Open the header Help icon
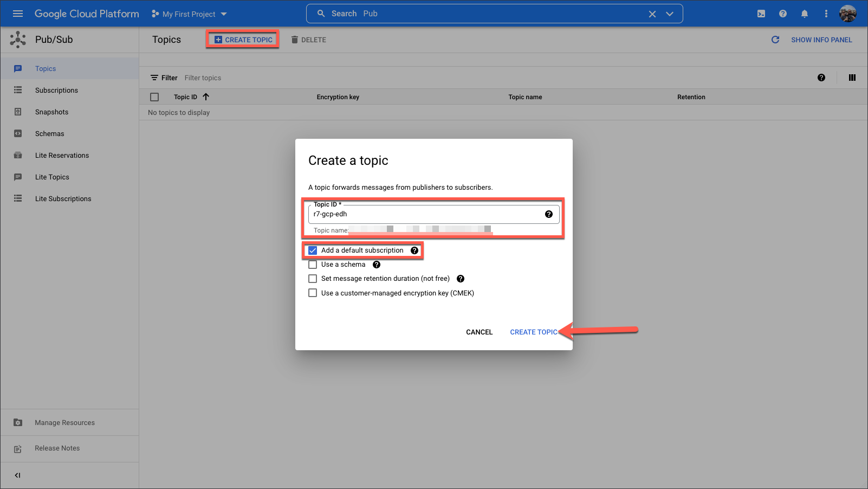 783,14
